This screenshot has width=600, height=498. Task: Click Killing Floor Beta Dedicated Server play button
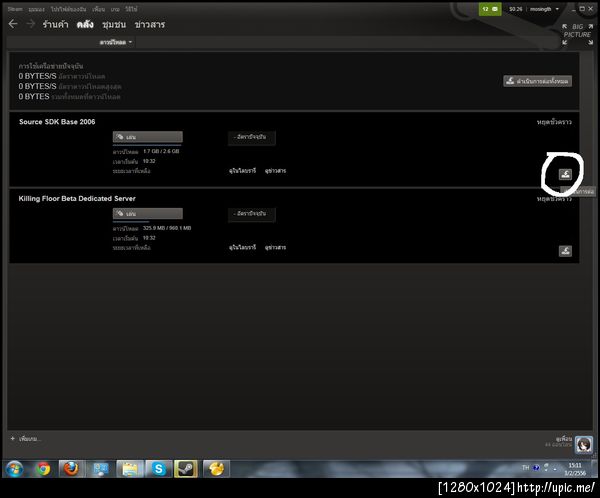(x=147, y=213)
